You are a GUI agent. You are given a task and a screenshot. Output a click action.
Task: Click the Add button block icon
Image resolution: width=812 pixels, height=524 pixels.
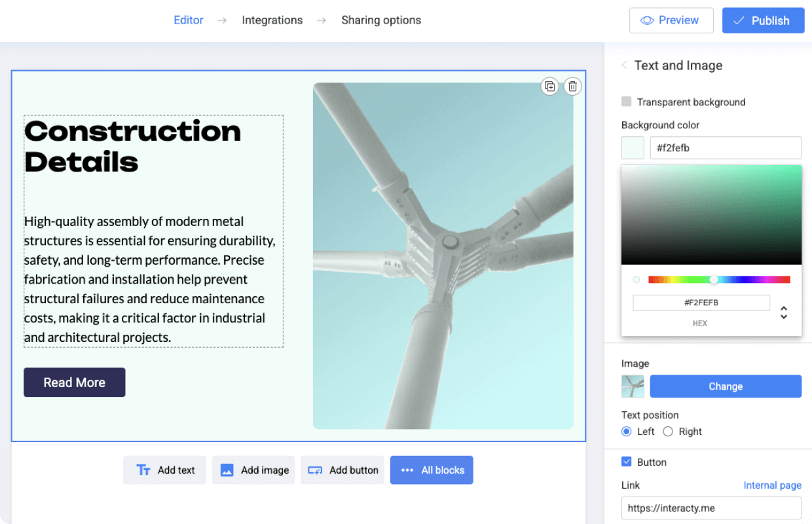pos(315,470)
